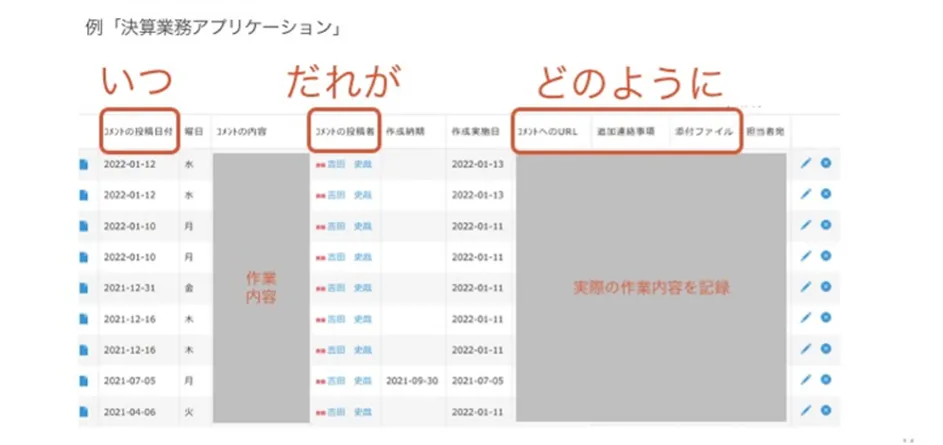943x445 pixels.
Task: Select the date cell 2021-04-06
Action: [x=130, y=412]
